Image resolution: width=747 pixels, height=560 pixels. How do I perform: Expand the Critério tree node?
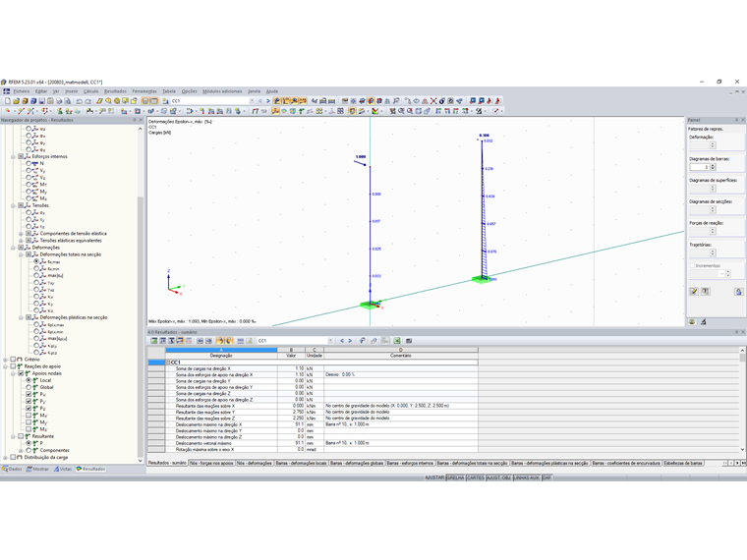6,360
